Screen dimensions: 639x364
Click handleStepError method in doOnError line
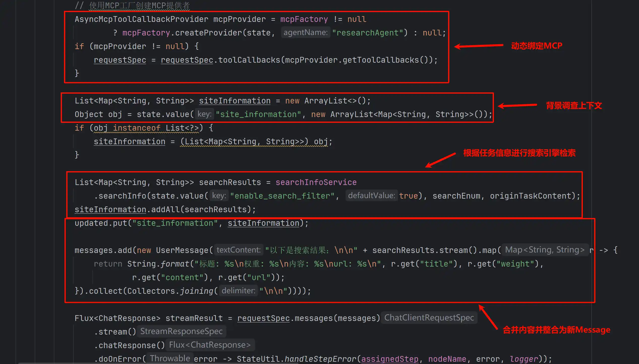[x=320, y=359]
